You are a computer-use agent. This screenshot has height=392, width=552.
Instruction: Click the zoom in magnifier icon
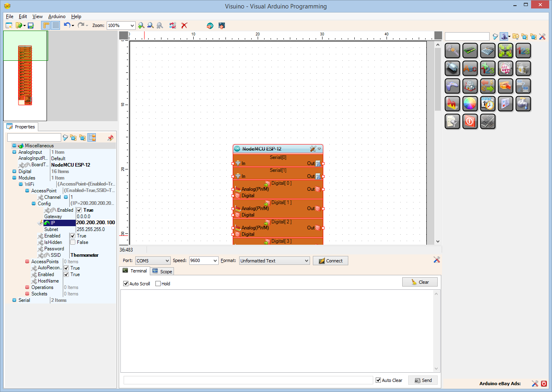[141, 25]
